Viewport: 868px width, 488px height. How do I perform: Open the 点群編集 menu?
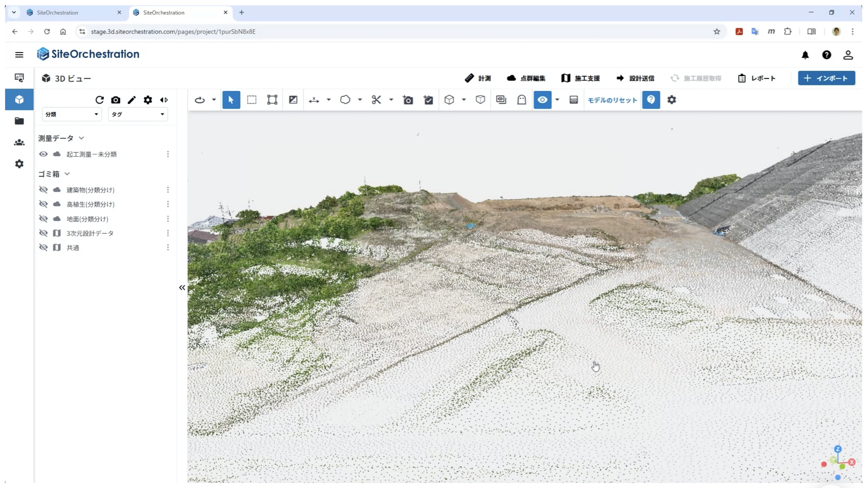point(526,78)
